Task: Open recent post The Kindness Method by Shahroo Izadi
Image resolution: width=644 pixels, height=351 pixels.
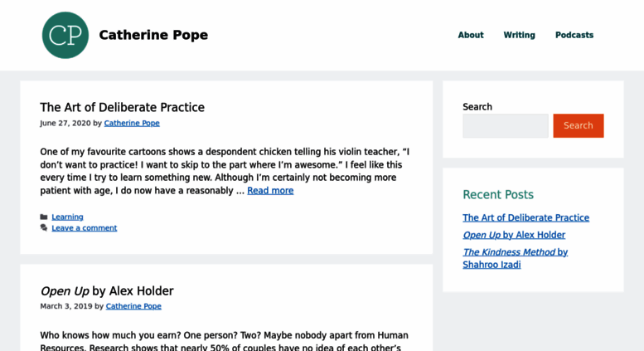Action: click(515, 258)
